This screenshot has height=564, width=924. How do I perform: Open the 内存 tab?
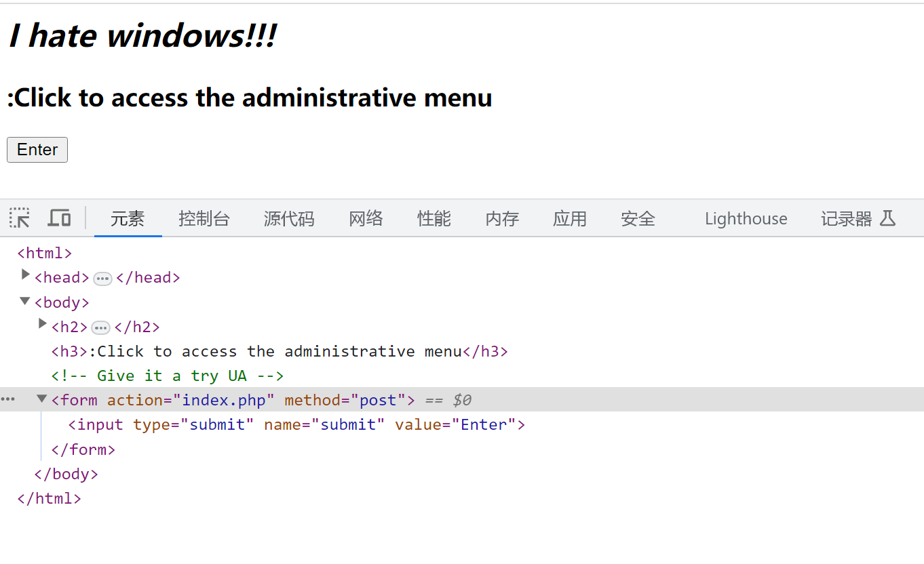(502, 218)
